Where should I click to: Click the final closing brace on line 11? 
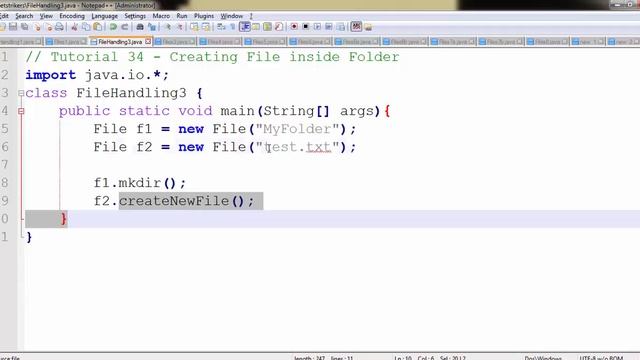(x=29, y=237)
